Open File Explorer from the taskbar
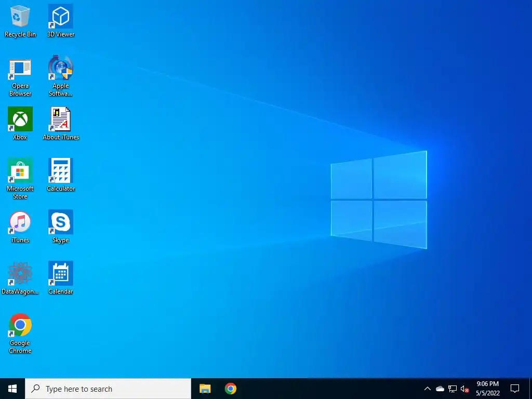The width and height of the screenshot is (532, 399). (205, 389)
